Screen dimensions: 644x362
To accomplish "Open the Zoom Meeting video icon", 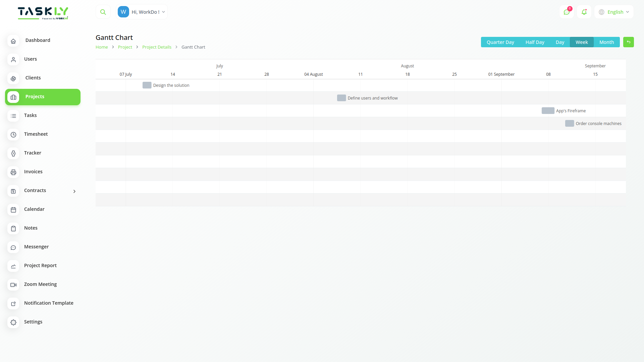I will 13,285.
